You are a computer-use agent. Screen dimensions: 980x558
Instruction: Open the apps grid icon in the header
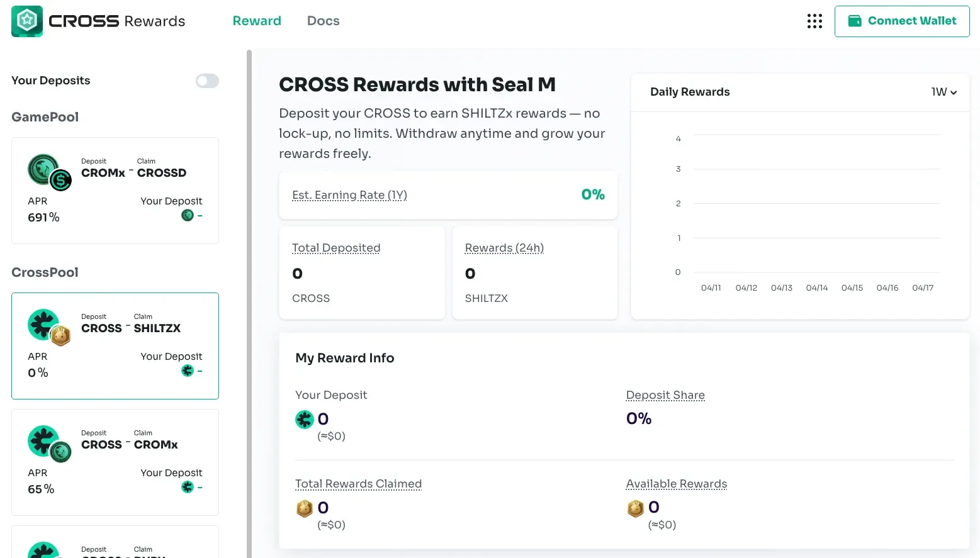(814, 21)
